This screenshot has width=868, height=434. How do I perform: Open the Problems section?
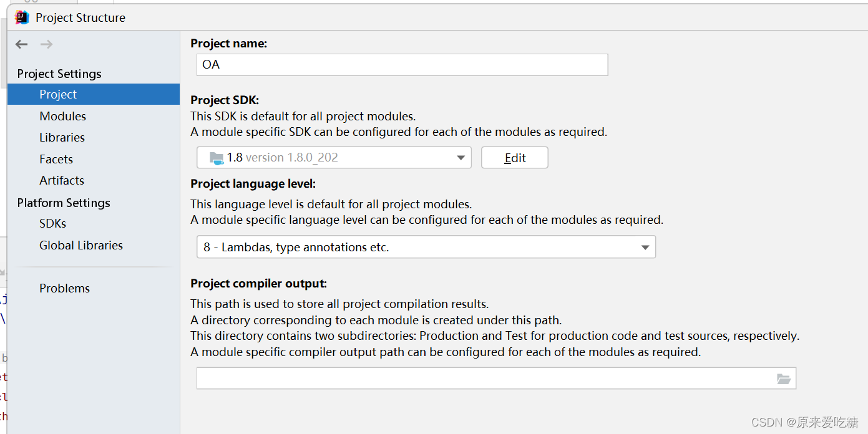[x=64, y=287]
